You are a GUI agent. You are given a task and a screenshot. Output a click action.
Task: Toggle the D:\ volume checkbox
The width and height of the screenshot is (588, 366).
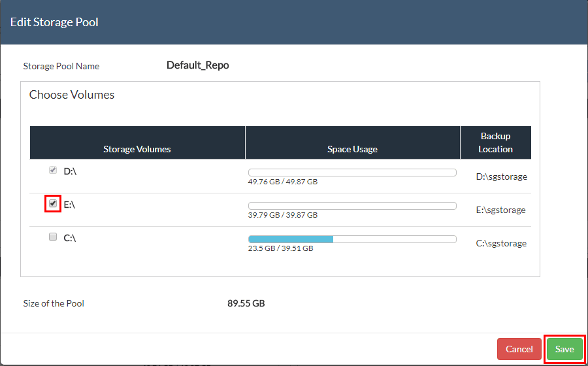click(x=53, y=171)
